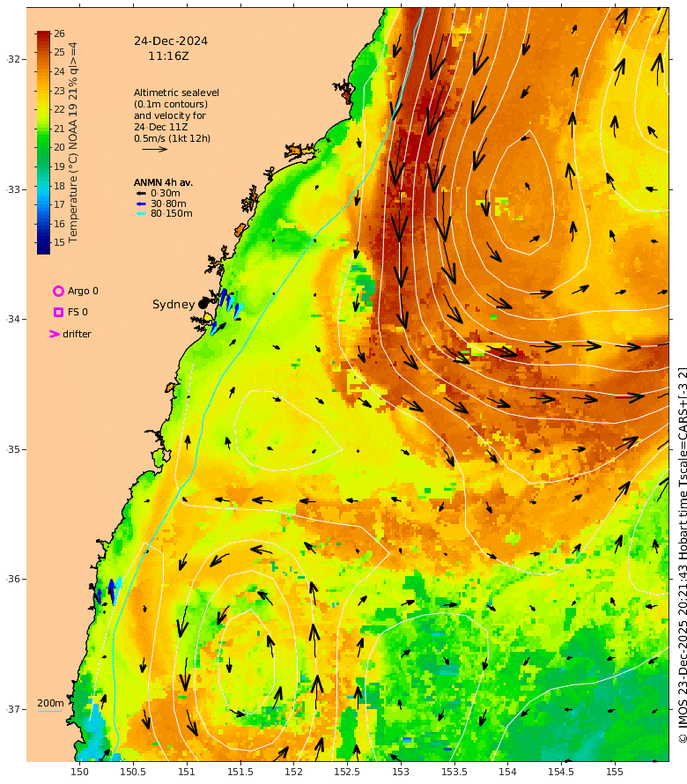Click the magenta FS square legend icon

(x=58, y=312)
